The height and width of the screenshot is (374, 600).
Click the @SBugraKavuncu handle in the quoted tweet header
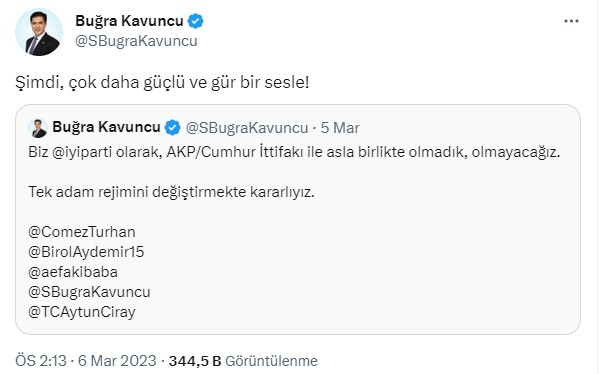pos(247,128)
